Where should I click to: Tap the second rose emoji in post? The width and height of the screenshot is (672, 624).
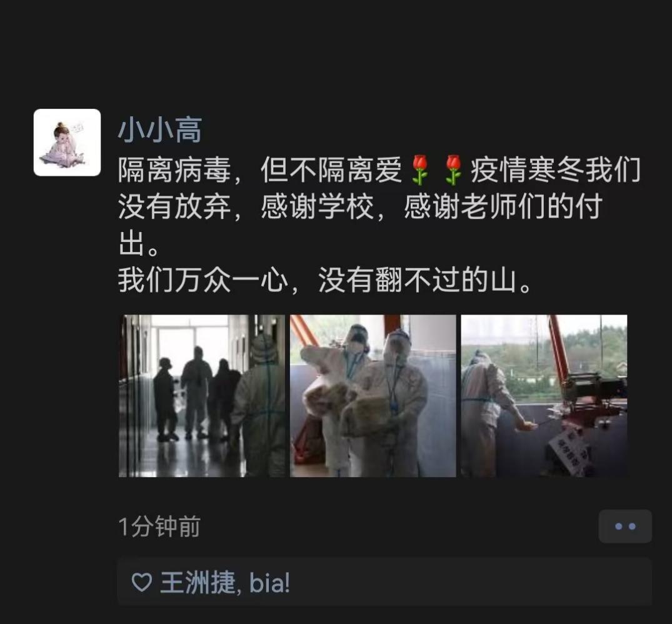(453, 170)
